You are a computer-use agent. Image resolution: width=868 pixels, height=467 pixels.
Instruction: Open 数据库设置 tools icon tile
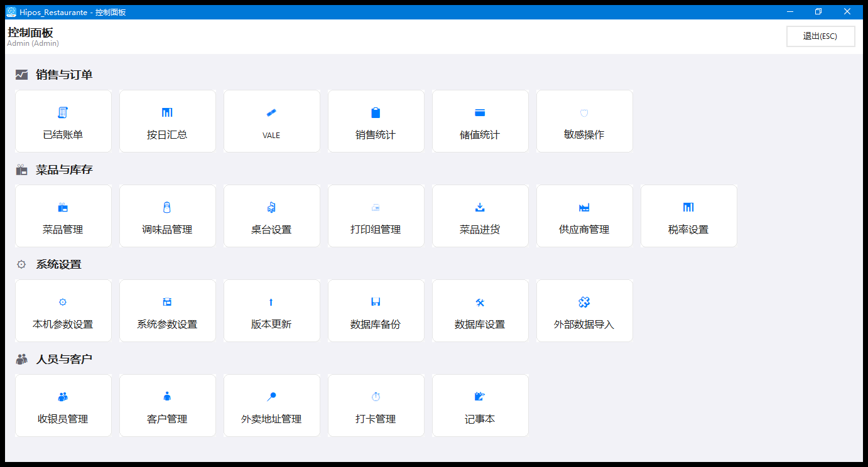coord(480,311)
